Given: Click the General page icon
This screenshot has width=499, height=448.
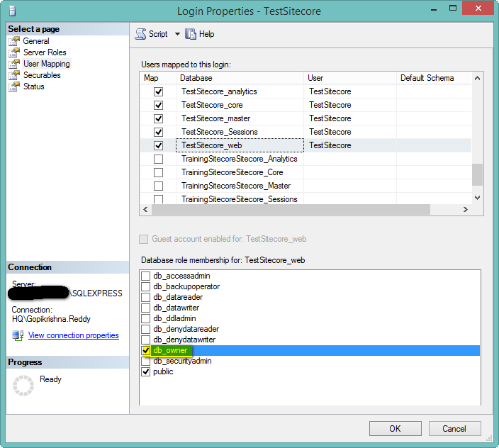Looking at the screenshot, I should click(14, 41).
